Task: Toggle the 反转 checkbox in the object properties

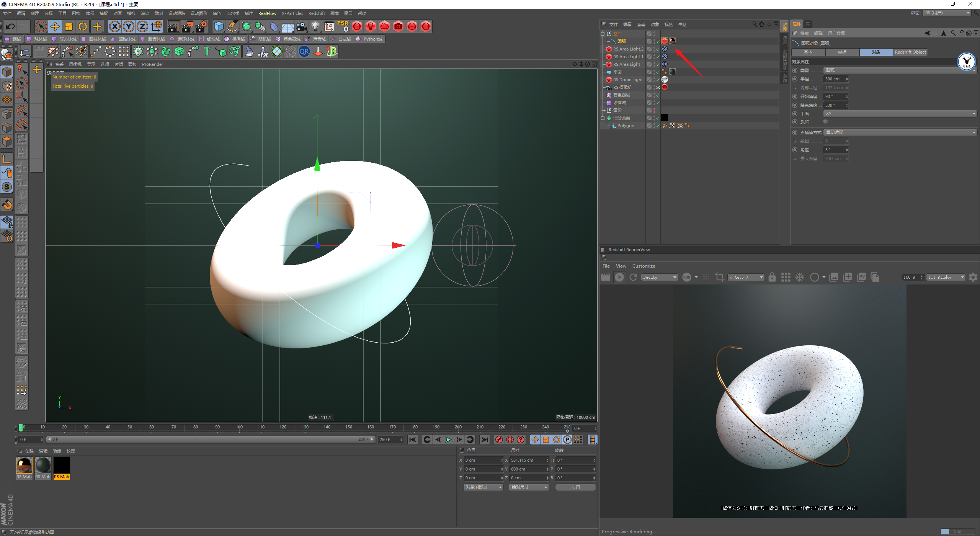Action: pos(826,122)
